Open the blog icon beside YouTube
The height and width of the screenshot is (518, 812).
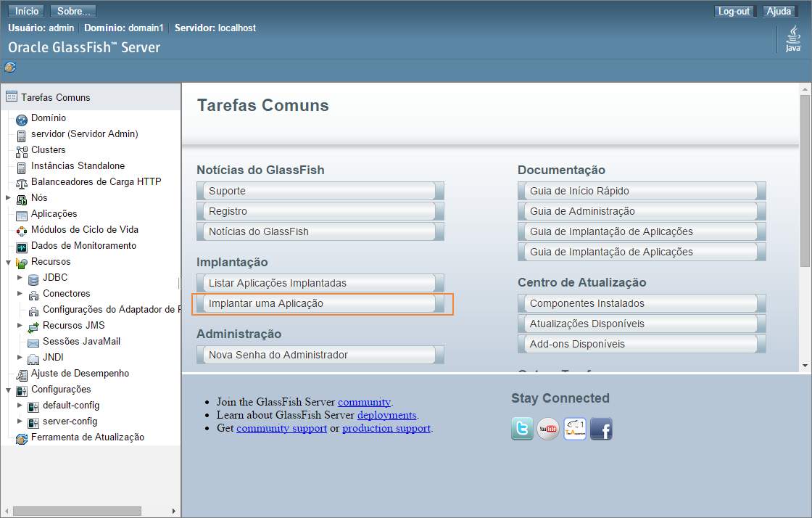click(x=575, y=429)
